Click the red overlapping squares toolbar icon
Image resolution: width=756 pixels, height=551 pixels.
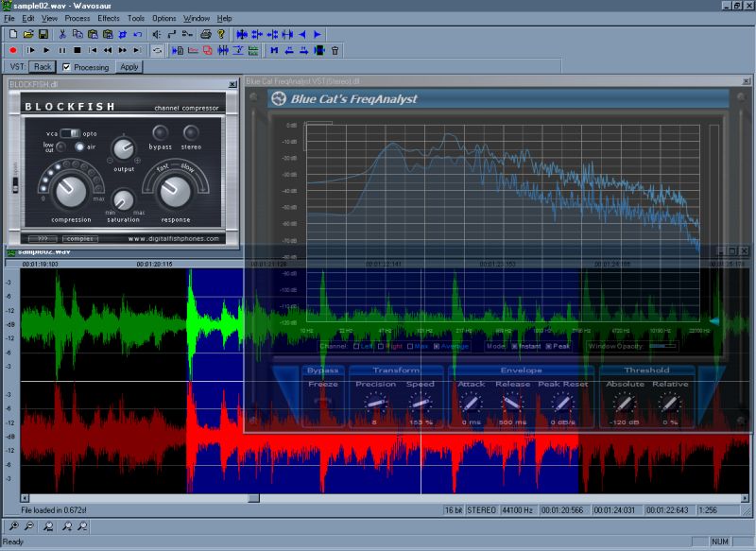pos(207,50)
